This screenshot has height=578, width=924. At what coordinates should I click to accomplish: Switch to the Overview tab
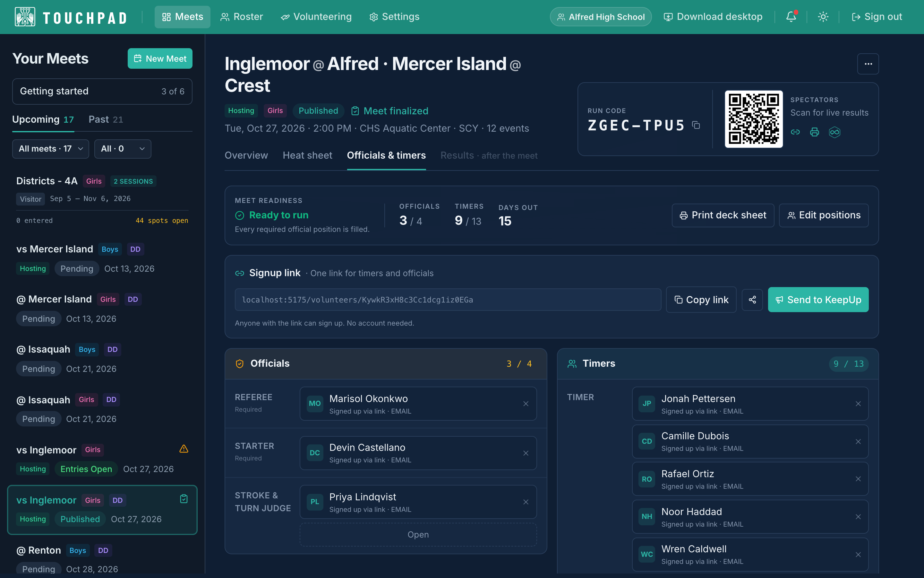[x=246, y=156]
